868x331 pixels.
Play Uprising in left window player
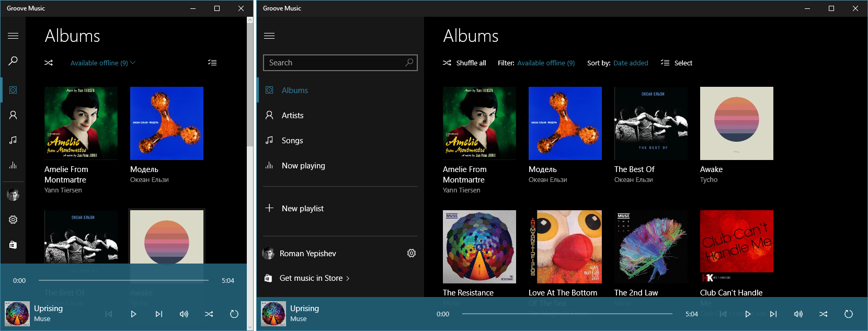pyautogui.click(x=134, y=314)
